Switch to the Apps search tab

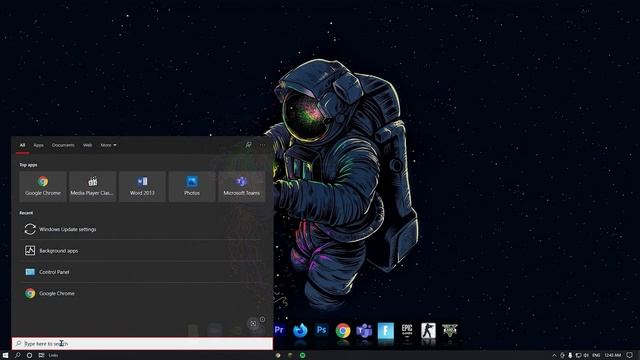point(38,145)
